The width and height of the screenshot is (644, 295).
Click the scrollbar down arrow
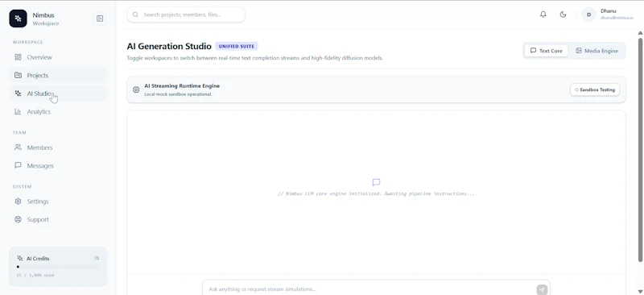tap(640, 291)
